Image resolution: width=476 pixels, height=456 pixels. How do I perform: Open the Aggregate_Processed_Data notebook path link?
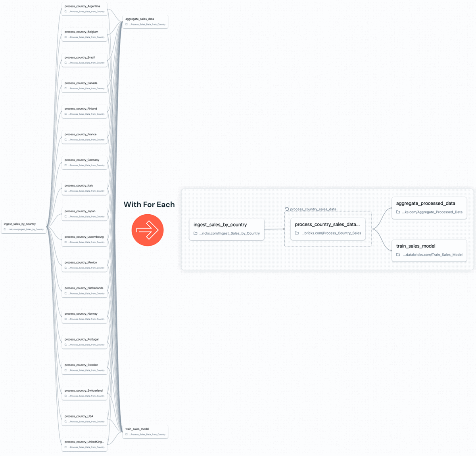[x=433, y=212]
